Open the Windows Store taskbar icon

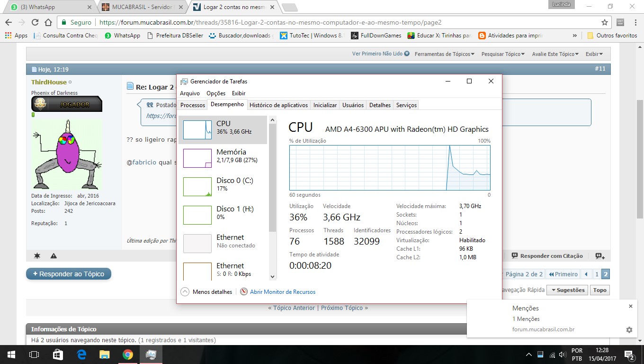coord(57,354)
